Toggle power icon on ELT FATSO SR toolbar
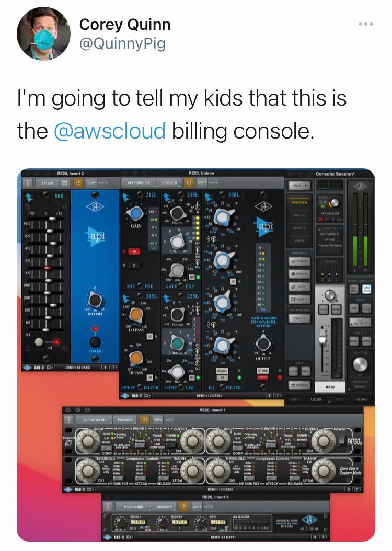 (x=144, y=420)
